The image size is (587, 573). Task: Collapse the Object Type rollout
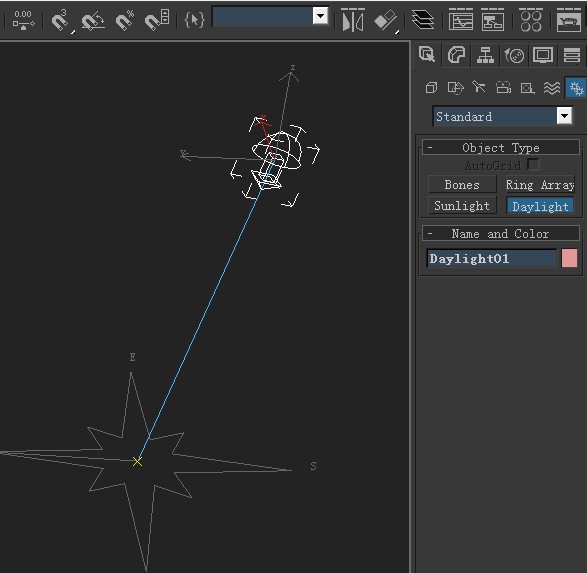click(501, 147)
